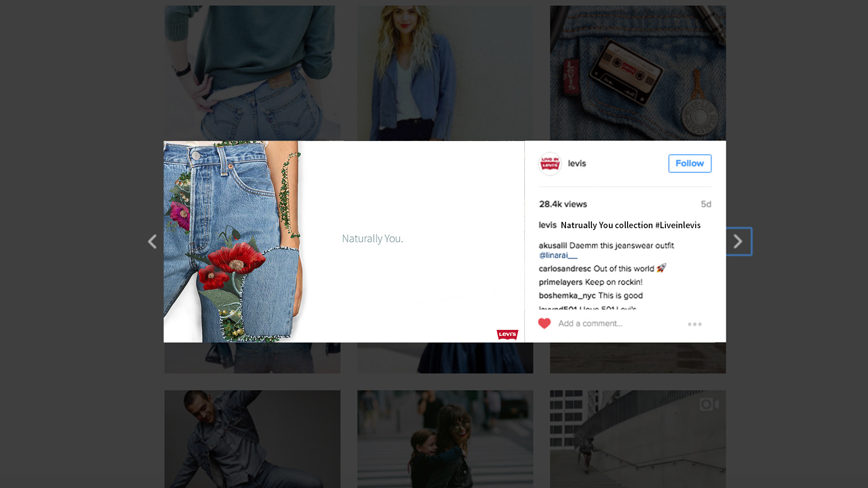Screen dimensions: 868x488
Task: Open thumbnail of green sweater and jeans
Action: pos(252,73)
